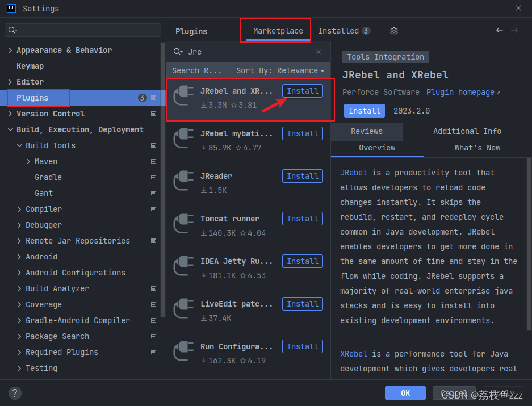Expand Required Plugins node
This screenshot has height=406, width=532.
pyautogui.click(x=19, y=352)
